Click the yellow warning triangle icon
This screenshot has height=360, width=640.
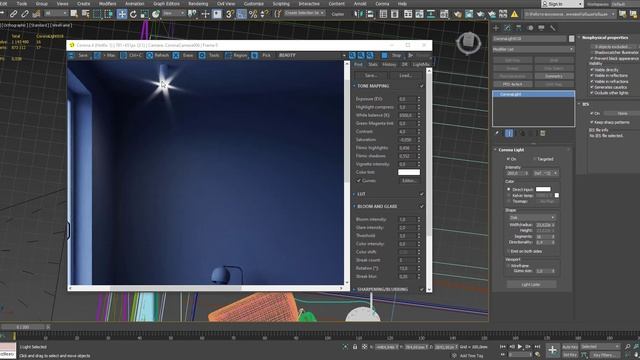pos(514,14)
